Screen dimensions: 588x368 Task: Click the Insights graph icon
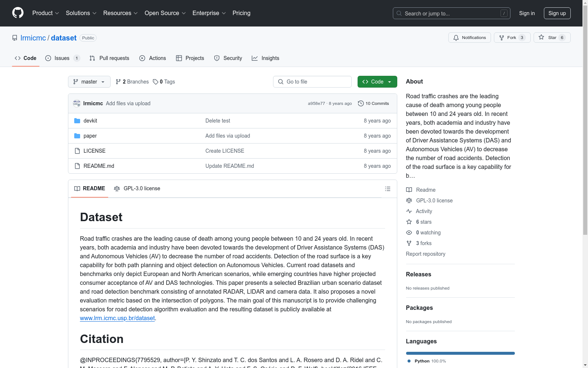point(255,58)
